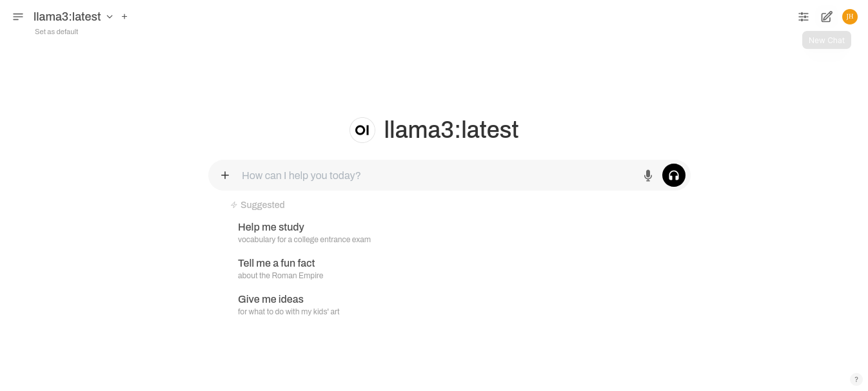Open the JH user avatar menu

[850, 17]
